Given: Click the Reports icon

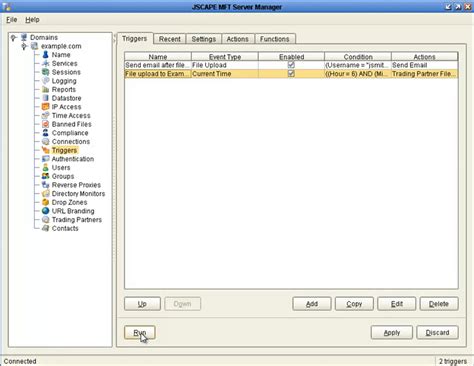Looking at the screenshot, I should pos(46,89).
